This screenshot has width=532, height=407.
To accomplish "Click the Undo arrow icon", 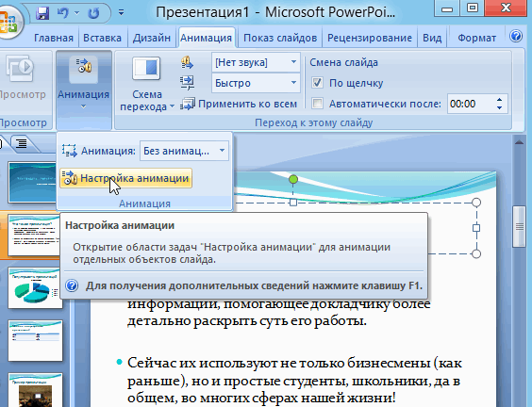I will coord(63,13).
